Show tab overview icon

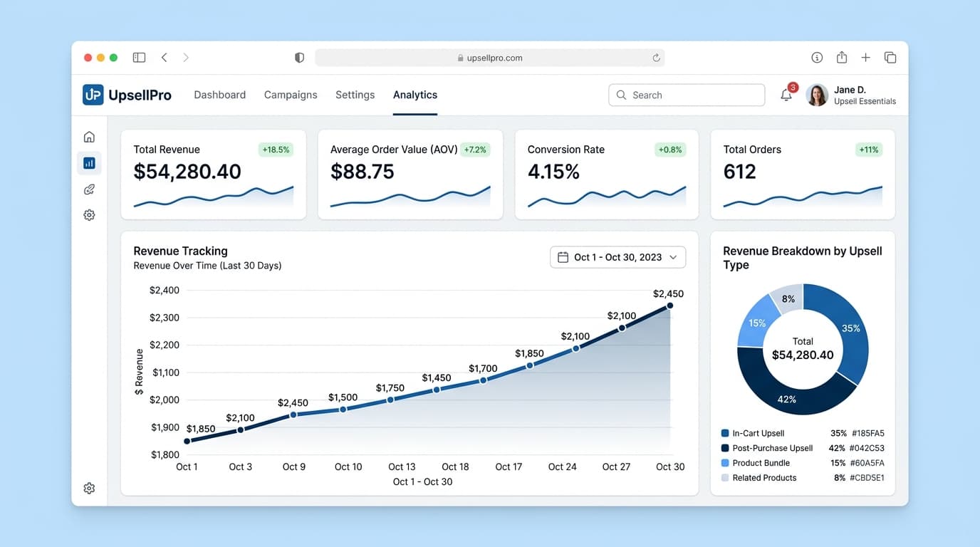point(890,58)
